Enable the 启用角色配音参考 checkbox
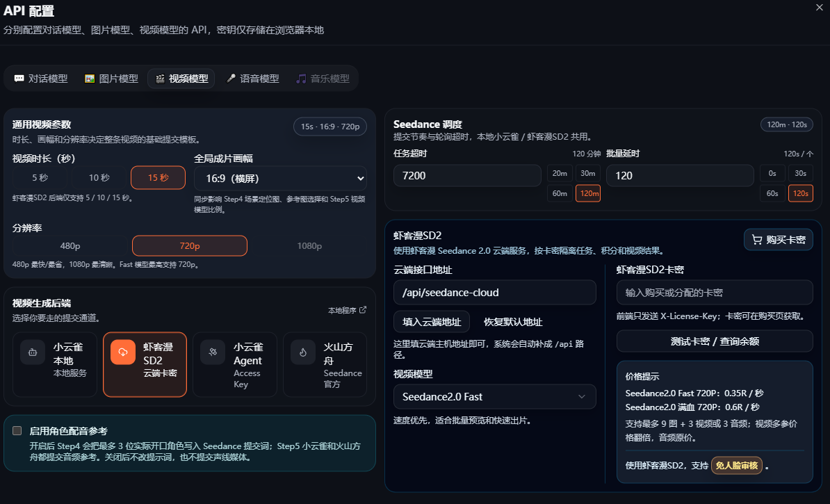Viewport: 830px width, 504px height. pyautogui.click(x=17, y=430)
